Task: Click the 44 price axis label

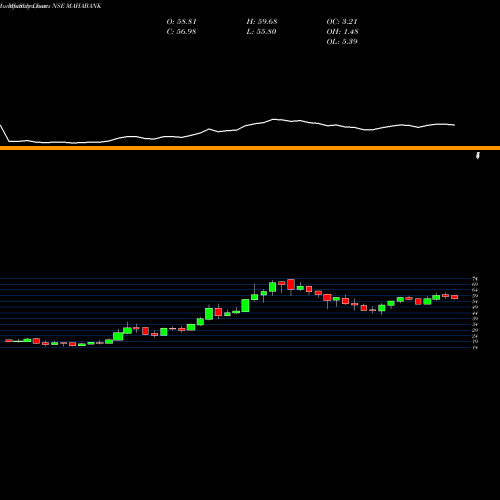Action: (475, 313)
